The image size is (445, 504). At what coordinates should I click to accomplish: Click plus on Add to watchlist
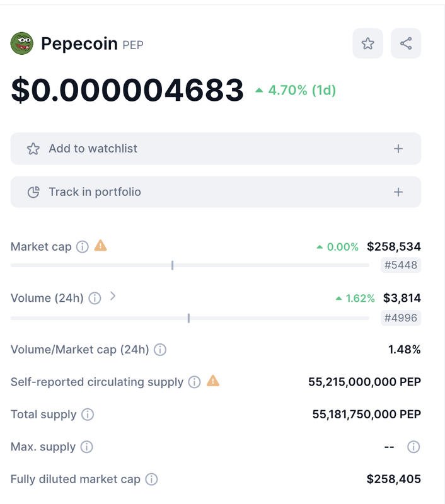click(398, 149)
